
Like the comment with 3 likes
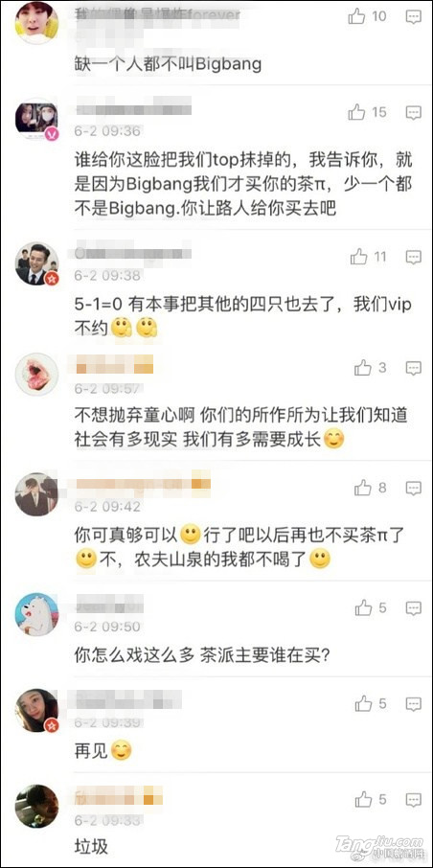tap(363, 368)
